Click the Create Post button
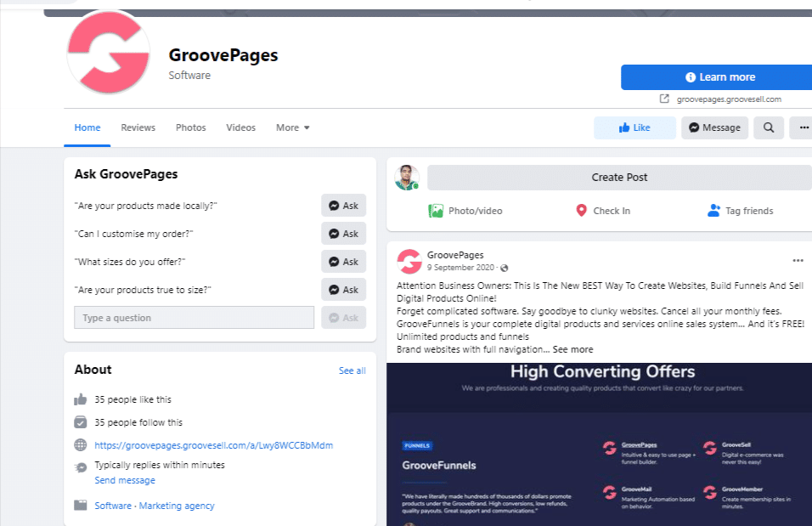The image size is (812, 526). pos(619,178)
